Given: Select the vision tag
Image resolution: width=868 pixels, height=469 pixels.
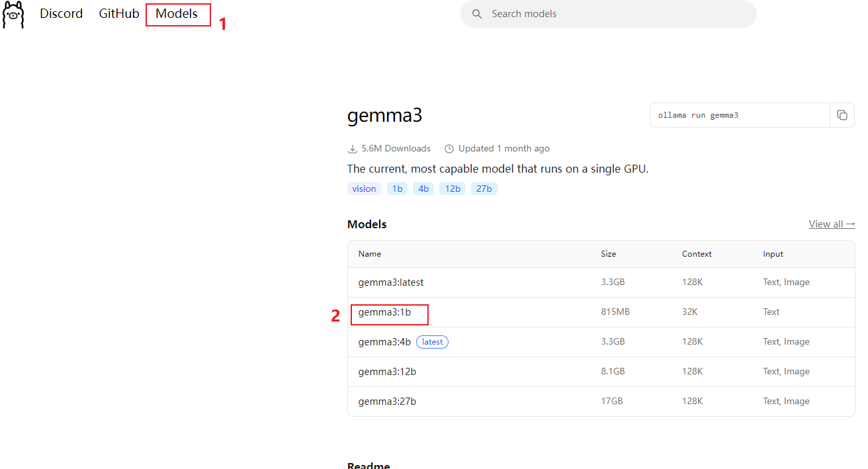Looking at the screenshot, I should coord(364,189).
